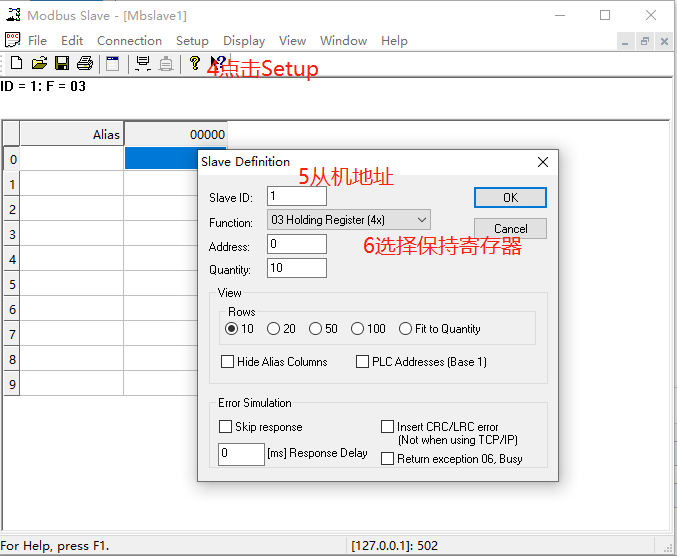Close the Slave Definition dialog
677x556 pixels.
543,162
